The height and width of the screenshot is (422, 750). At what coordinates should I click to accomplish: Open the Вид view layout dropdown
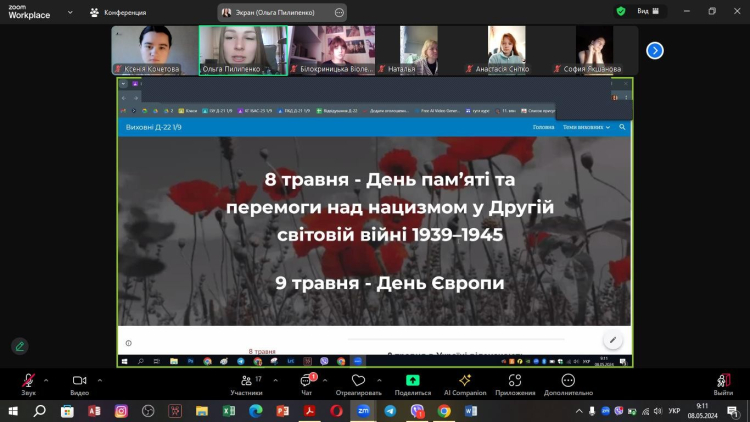click(648, 11)
